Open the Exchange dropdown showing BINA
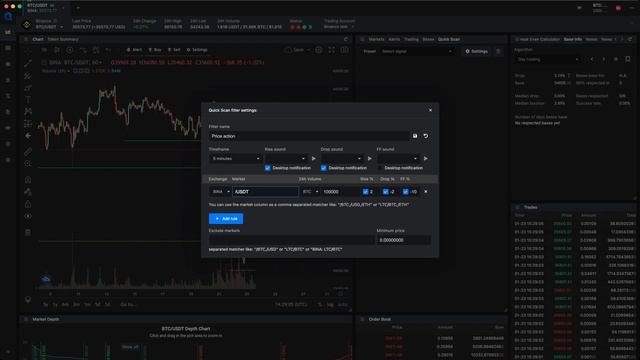The height and width of the screenshot is (360, 640). pyautogui.click(x=220, y=191)
